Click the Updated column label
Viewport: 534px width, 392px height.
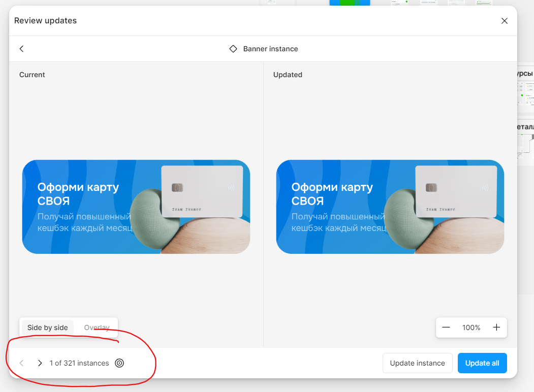pos(288,75)
